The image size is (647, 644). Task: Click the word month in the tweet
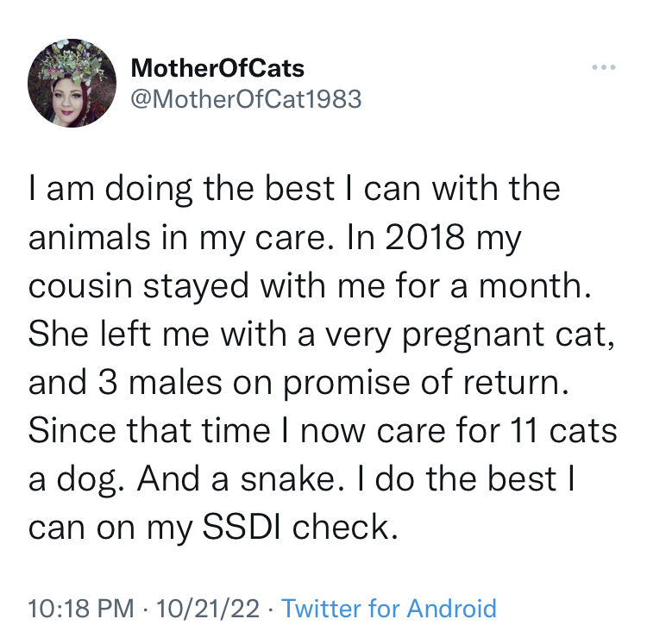530,285
